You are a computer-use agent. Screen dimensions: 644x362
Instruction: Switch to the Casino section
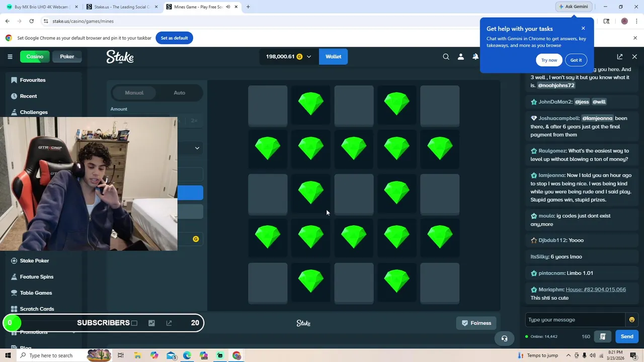click(35, 57)
